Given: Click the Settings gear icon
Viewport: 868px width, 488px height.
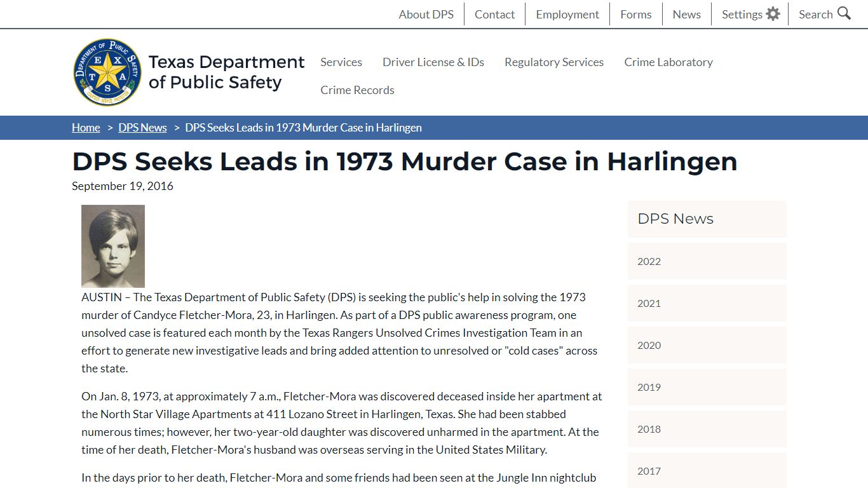Looking at the screenshot, I should (x=773, y=14).
